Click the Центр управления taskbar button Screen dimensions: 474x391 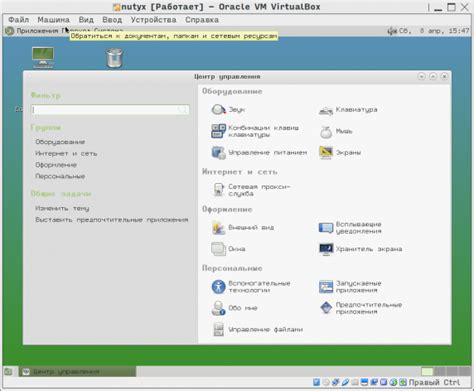(77, 371)
